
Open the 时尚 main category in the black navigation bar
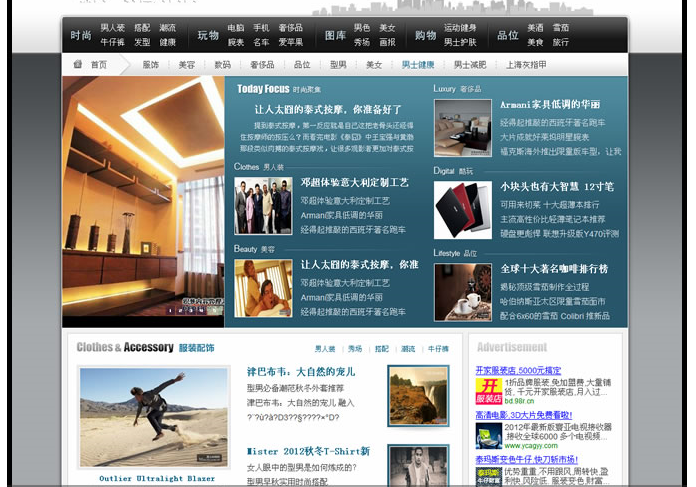point(81,35)
